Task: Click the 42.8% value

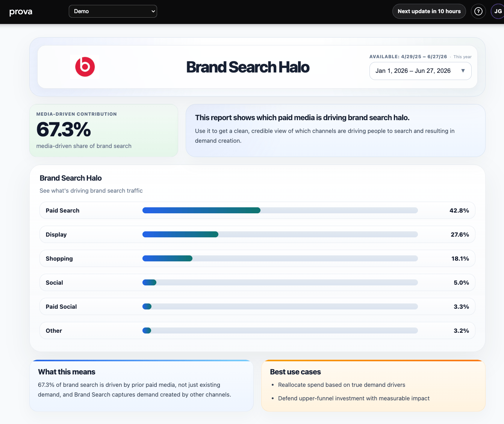Action: point(459,211)
